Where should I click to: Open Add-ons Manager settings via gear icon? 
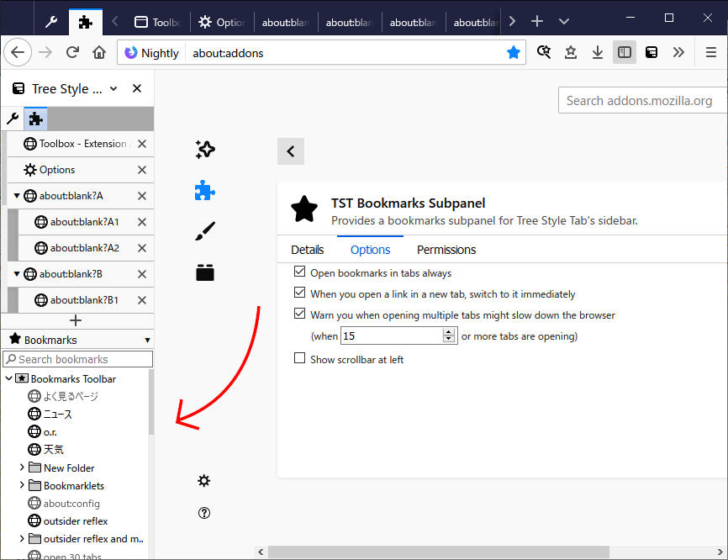pos(204,480)
